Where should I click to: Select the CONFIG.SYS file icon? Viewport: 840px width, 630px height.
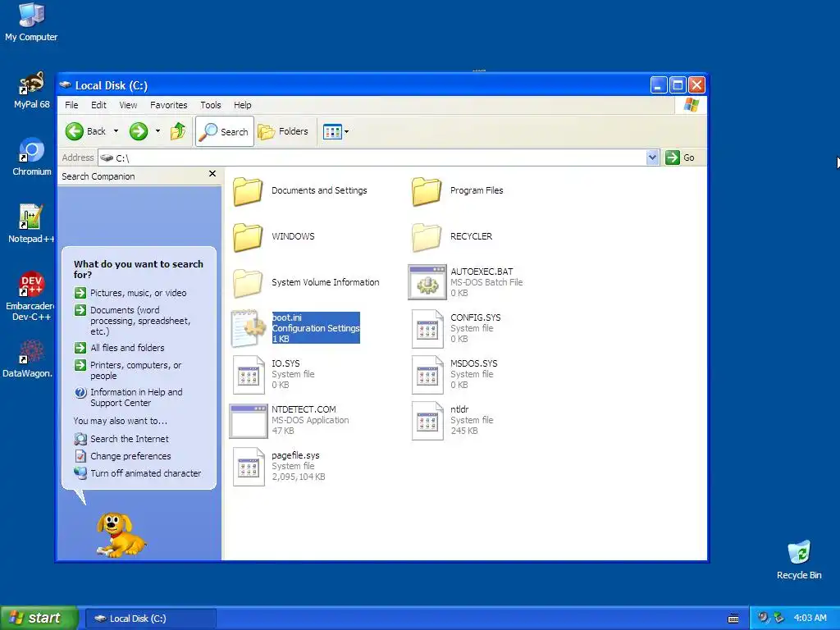coord(427,329)
